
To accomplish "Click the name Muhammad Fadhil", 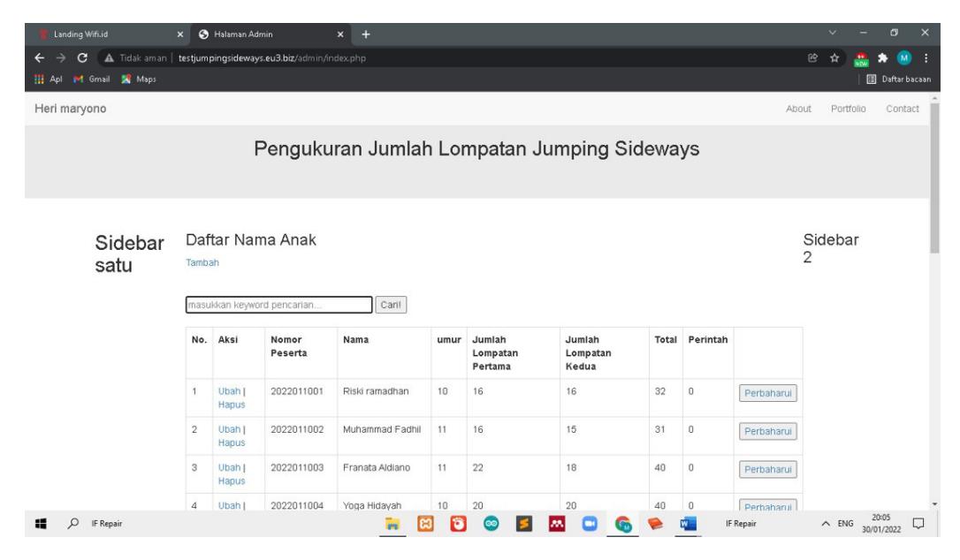I will point(382,429).
